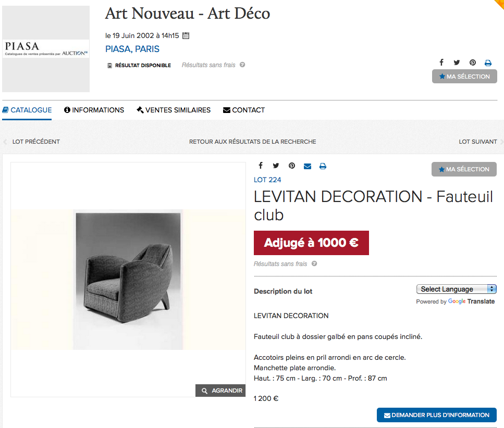Share the sale on Facebook from the header
504x428 pixels.
[x=441, y=62]
